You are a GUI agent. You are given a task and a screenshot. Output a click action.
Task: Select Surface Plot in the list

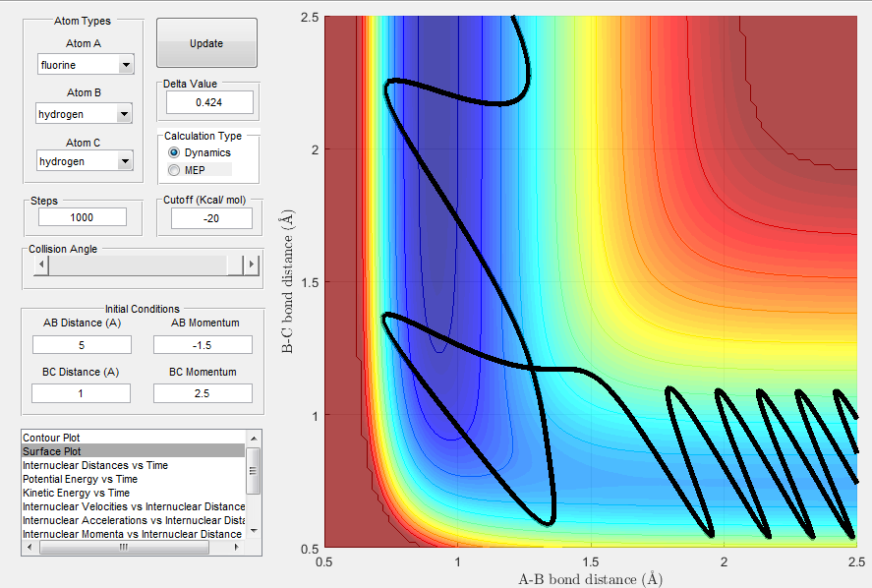(x=134, y=451)
